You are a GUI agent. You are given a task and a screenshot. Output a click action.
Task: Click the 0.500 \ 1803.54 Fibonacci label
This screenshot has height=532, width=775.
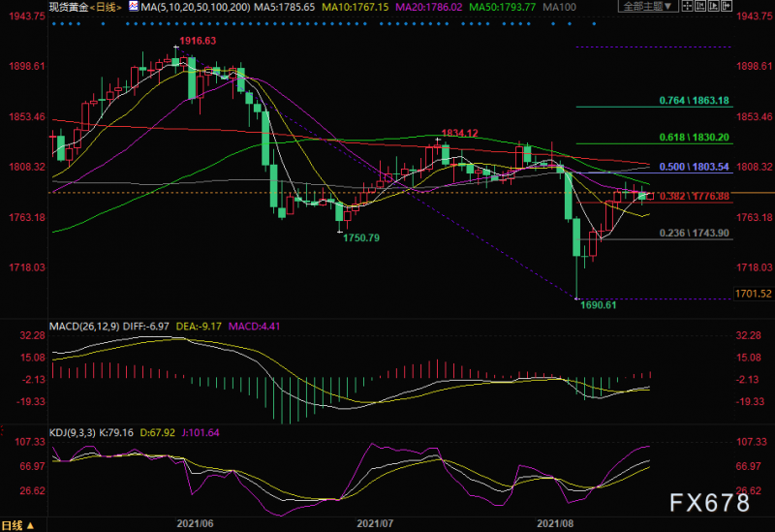pyautogui.click(x=694, y=167)
